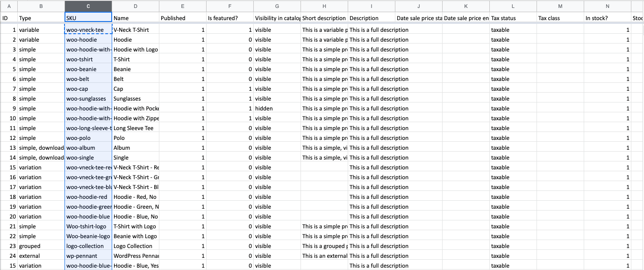644x270 pixels.
Task: Click the SKU header cell
Action: [x=88, y=18]
